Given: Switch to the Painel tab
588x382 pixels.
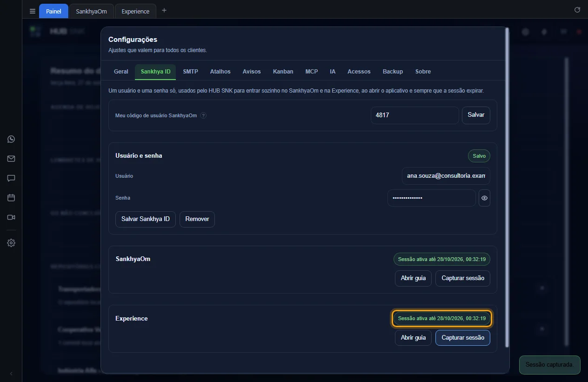Looking at the screenshot, I should 53,11.
